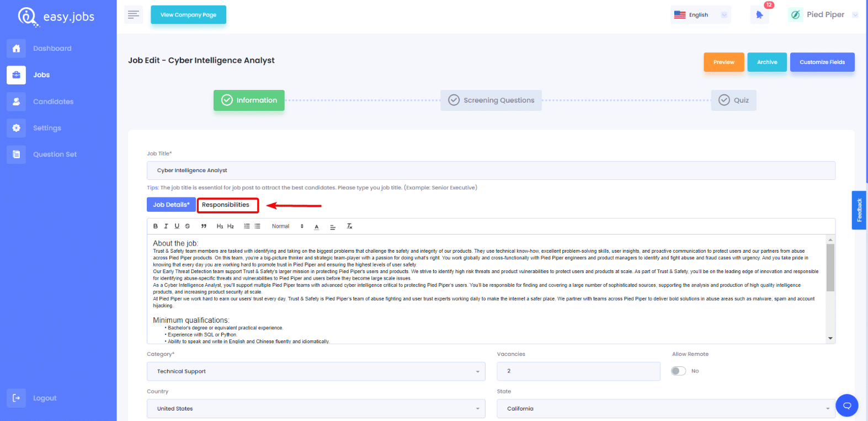Screen dimensions: 868x421
Task: Open Question Set in sidebar
Action: click(55, 154)
